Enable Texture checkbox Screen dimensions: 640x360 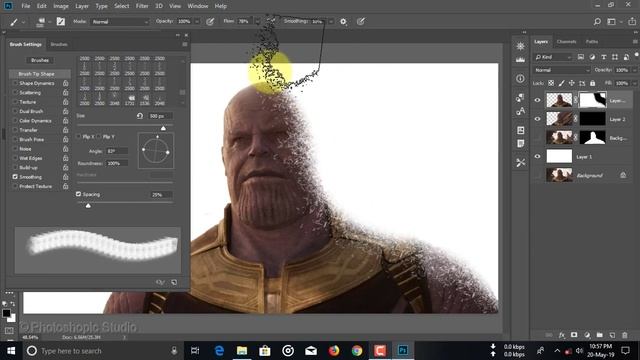pos(15,102)
